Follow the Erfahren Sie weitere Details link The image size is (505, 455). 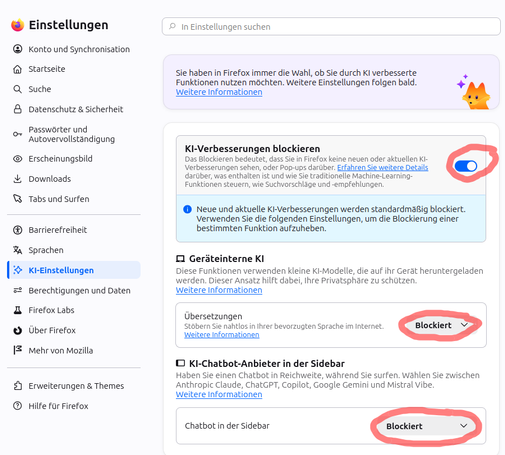[x=383, y=167]
